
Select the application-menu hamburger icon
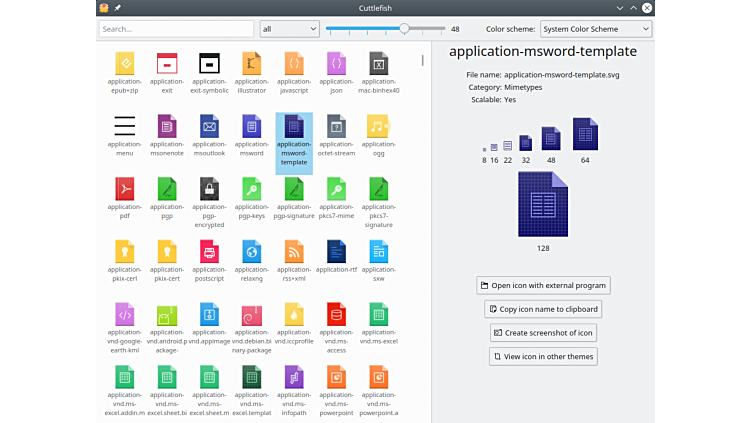[x=124, y=126]
